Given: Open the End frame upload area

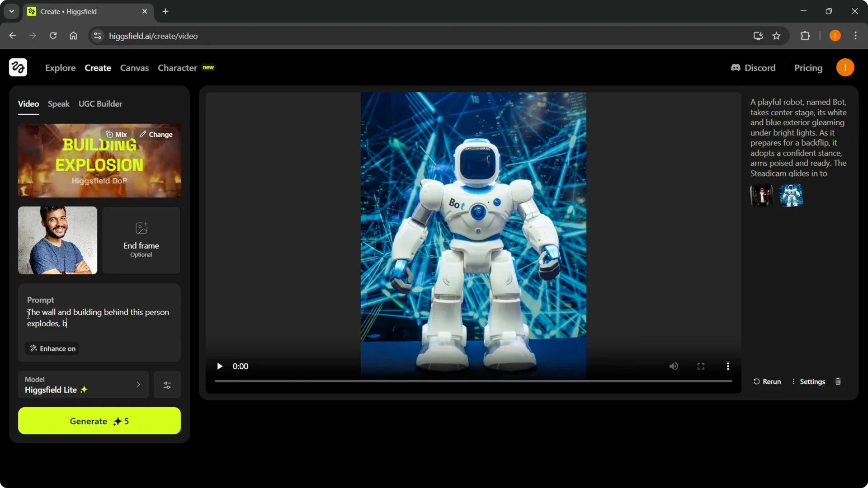Looking at the screenshot, I should 141,240.
